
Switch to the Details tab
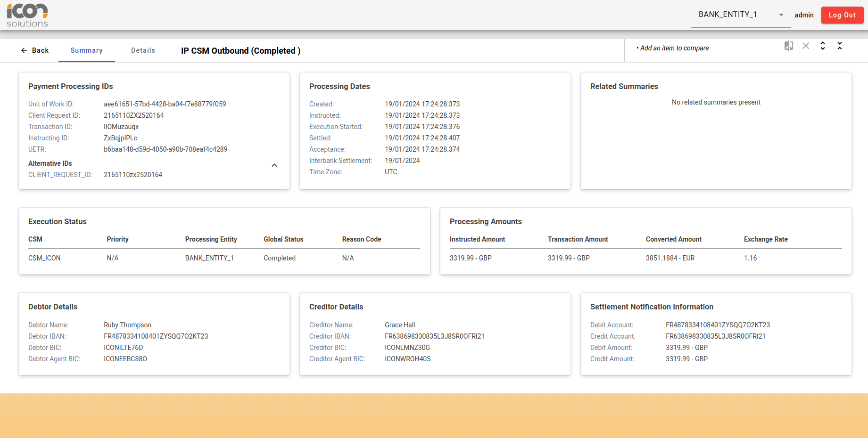click(x=143, y=50)
